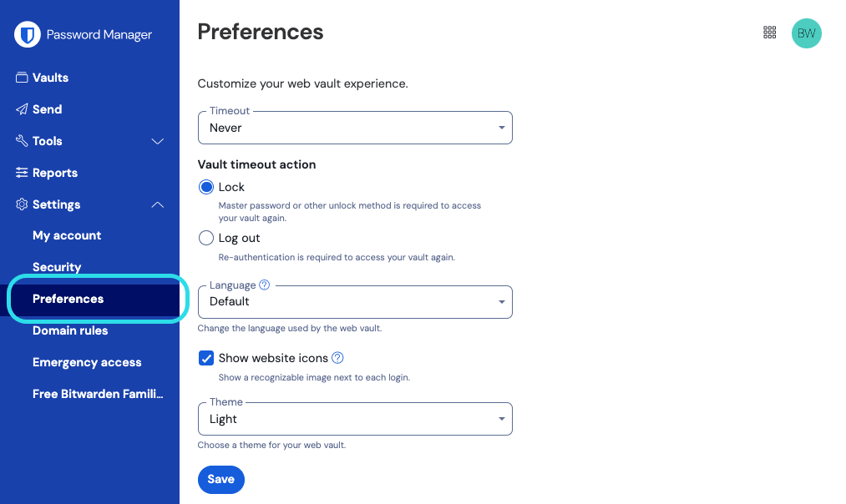Open the Language dropdown
The image size is (846, 504).
click(x=355, y=302)
